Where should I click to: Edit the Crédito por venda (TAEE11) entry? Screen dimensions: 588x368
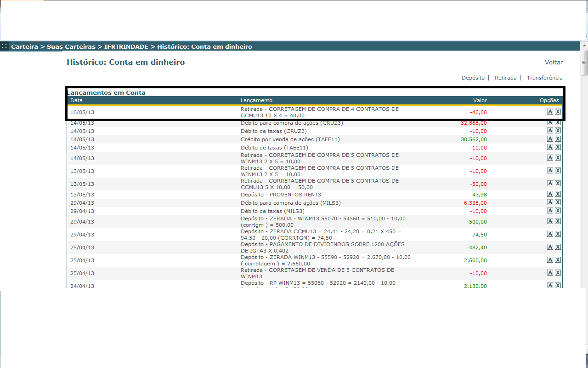(550, 139)
